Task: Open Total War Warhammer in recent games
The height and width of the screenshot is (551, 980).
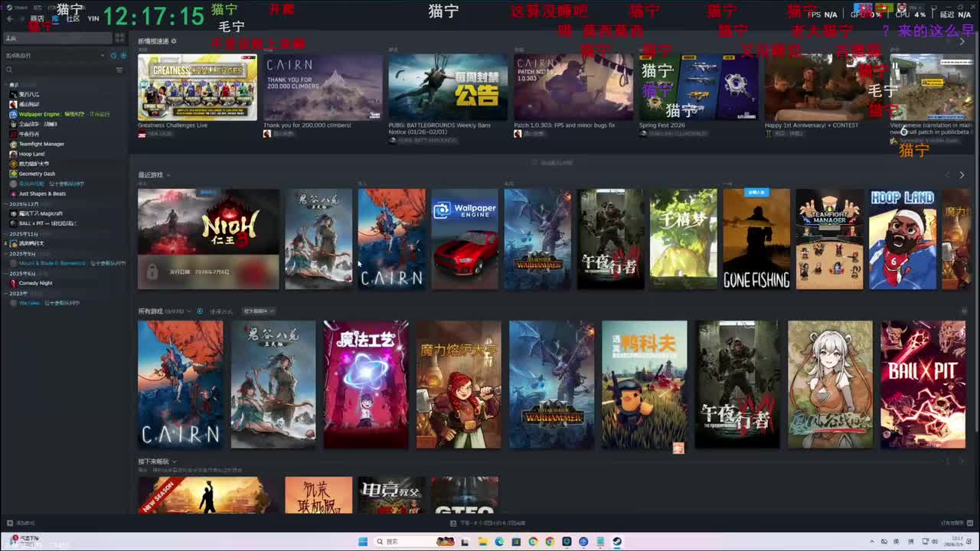Action: coord(537,240)
